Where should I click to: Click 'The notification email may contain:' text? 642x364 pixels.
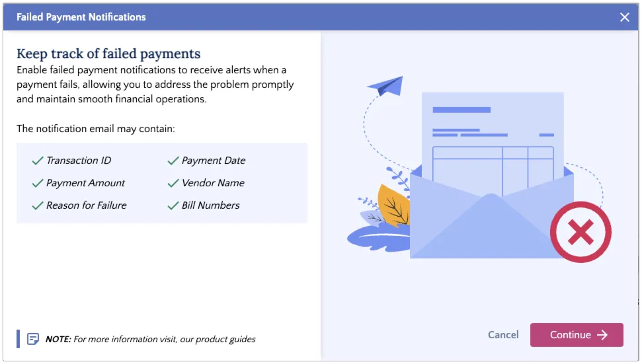tap(96, 129)
